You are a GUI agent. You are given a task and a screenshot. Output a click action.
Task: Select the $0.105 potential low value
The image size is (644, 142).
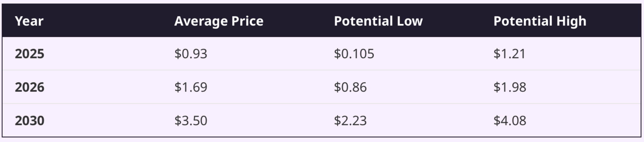coord(354,54)
